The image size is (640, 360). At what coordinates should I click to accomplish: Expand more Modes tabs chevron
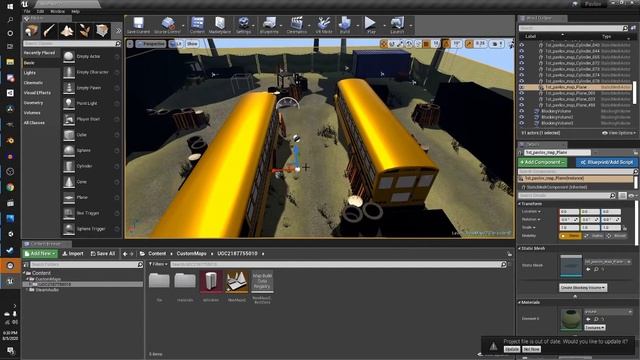(118, 31)
